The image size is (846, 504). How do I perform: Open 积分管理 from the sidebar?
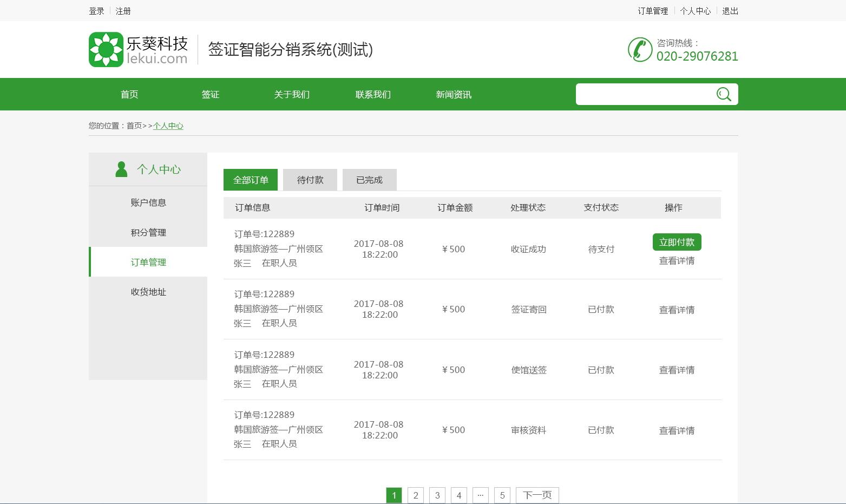coord(148,232)
